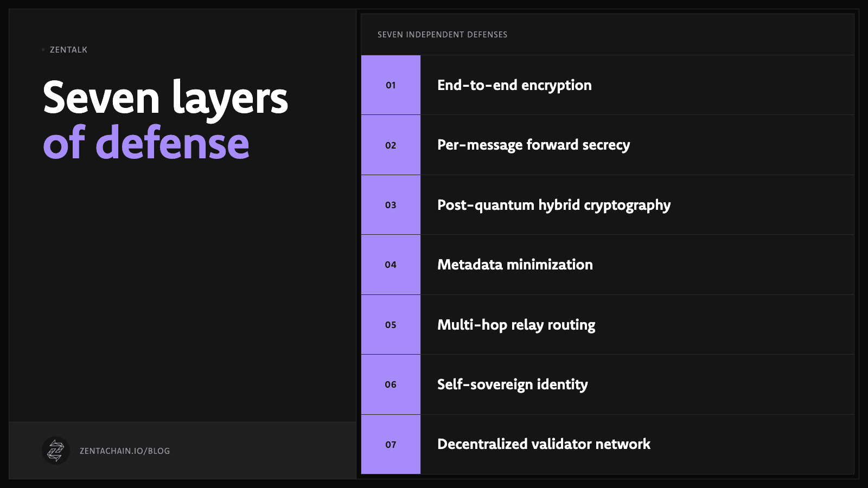Click the Zentachain logo icon

point(56,451)
